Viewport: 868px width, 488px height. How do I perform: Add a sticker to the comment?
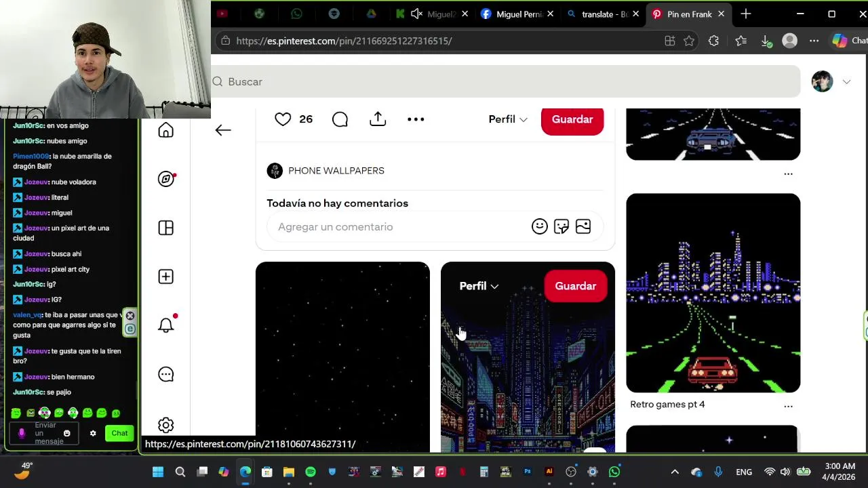(561, 226)
